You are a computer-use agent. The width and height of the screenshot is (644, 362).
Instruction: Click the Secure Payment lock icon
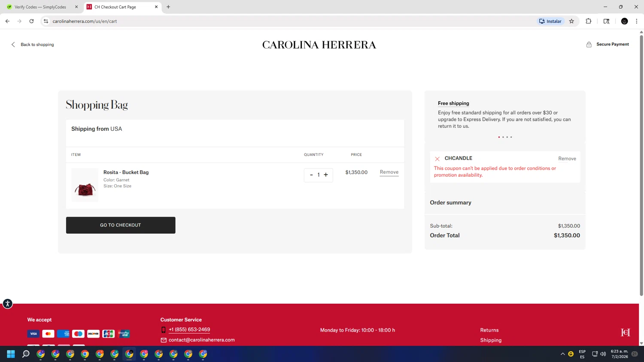pos(589,45)
